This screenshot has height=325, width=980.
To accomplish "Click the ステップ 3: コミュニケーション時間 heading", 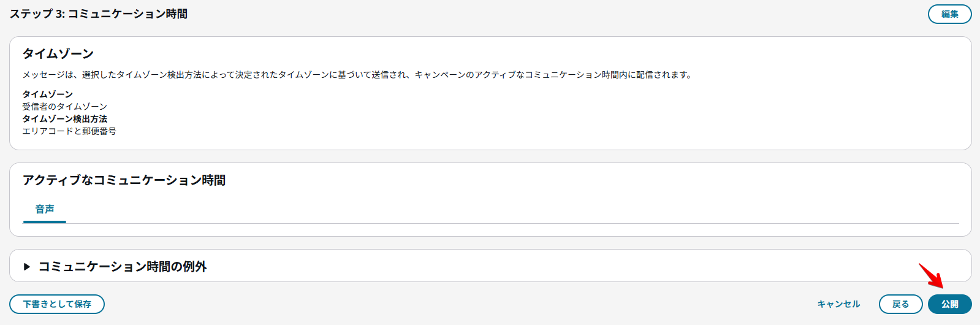I will click(x=99, y=14).
